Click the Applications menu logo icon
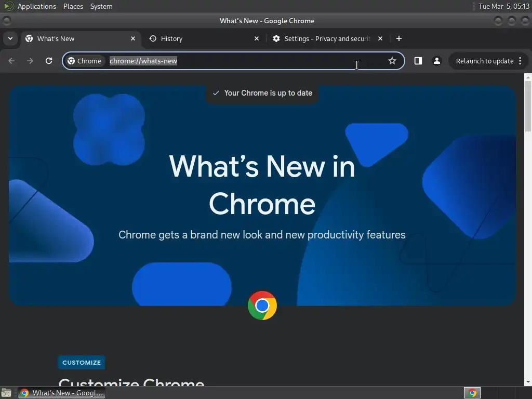 click(x=8, y=6)
